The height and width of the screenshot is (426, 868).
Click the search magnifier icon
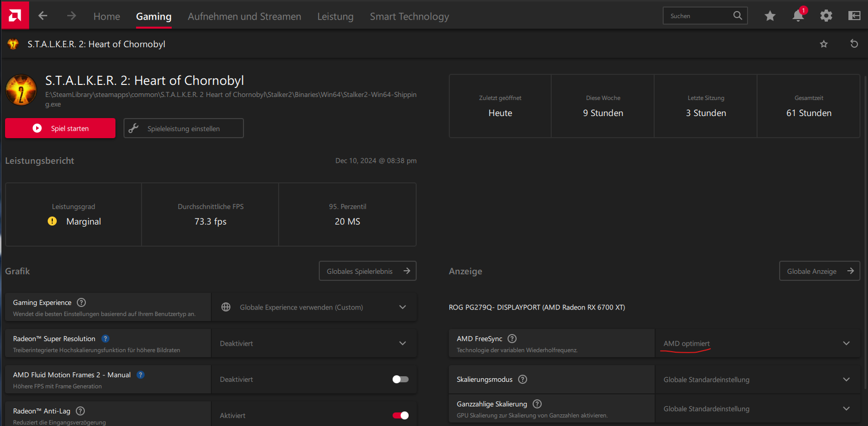(x=737, y=16)
